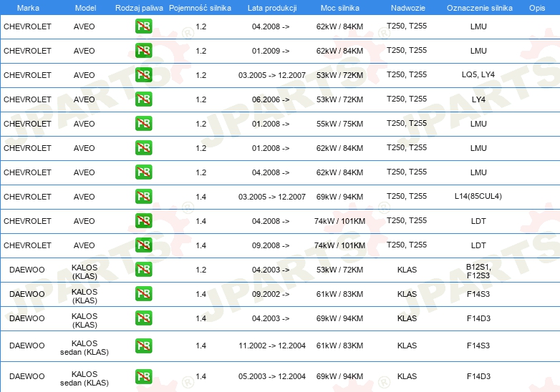
Task: Click the Moc silnika header
Action: tap(340, 8)
